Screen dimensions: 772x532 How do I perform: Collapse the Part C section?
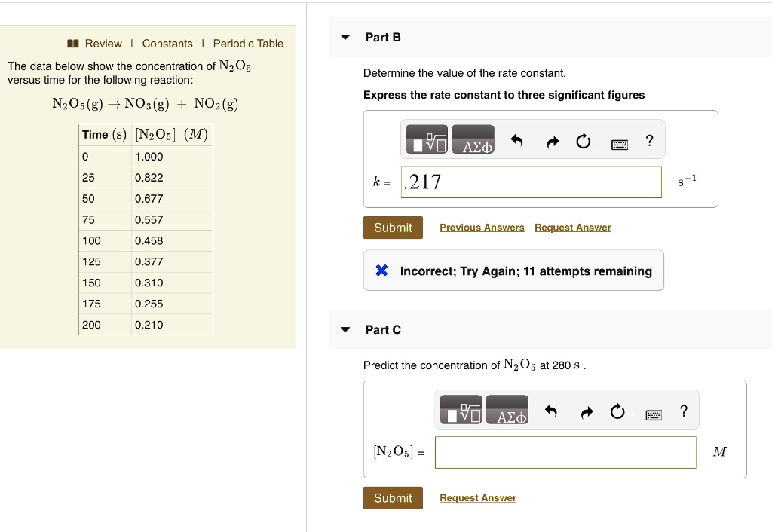[345, 329]
